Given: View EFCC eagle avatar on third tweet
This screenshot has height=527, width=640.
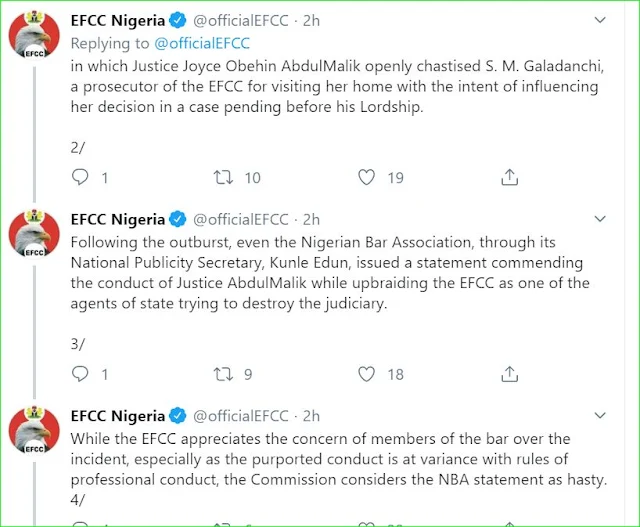Looking at the screenshot, I should 34,430.
